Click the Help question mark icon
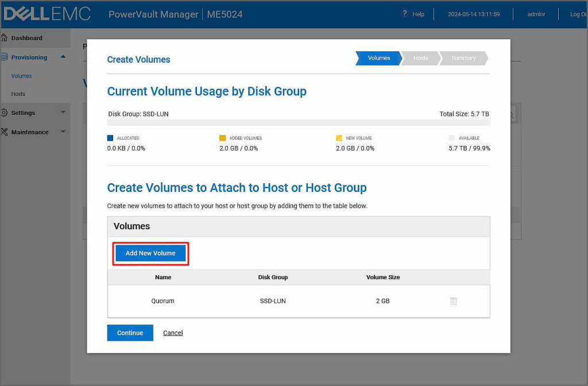This screenshot has width=588, height=386. click(404, 14)
